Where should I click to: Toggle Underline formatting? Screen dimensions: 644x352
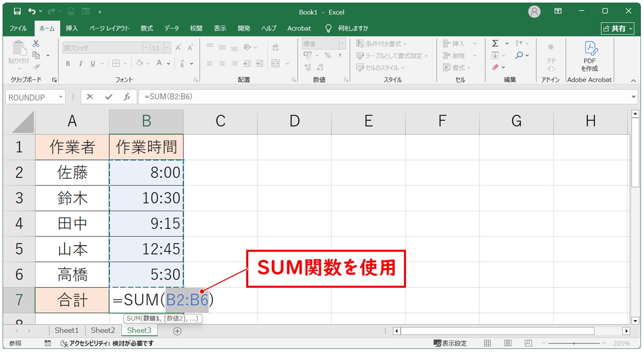point(93,64)
